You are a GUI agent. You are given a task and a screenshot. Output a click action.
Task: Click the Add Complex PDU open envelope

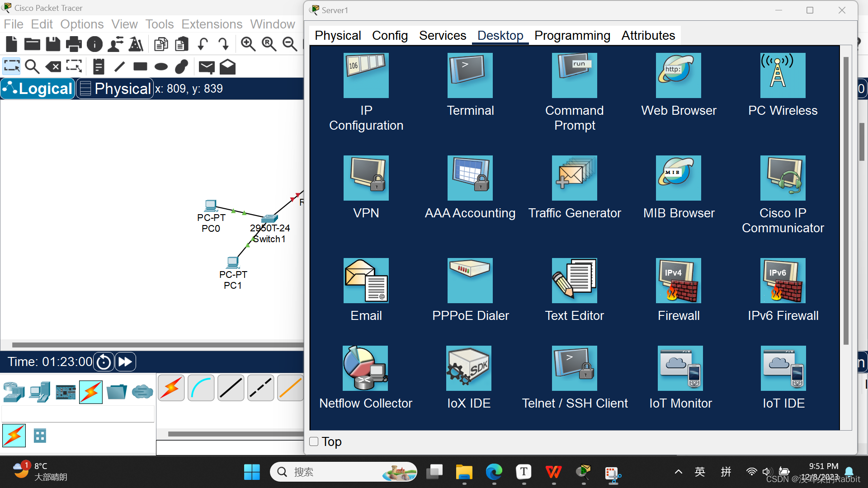(227, 67)
